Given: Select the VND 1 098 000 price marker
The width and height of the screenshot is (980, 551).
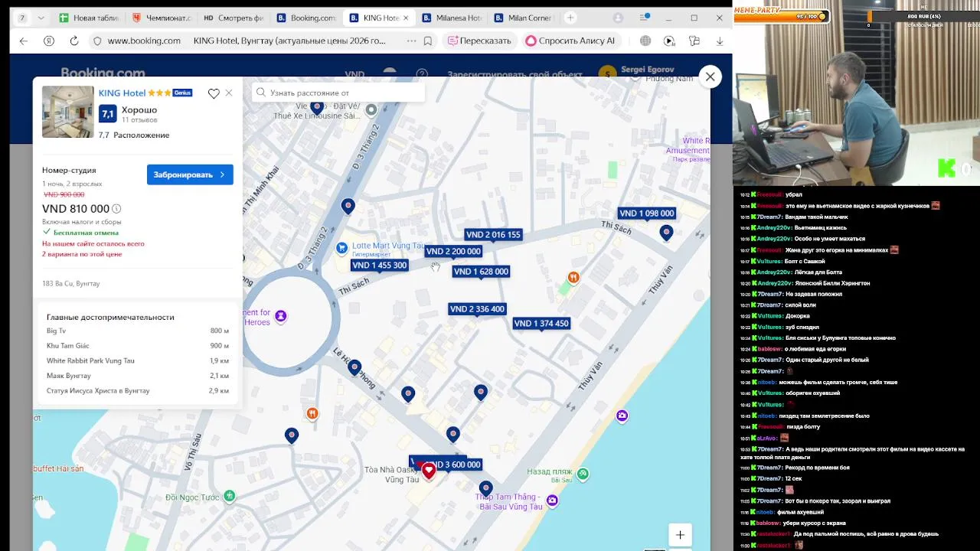Looking at the screenshot, I should click(x=647, y=214).
